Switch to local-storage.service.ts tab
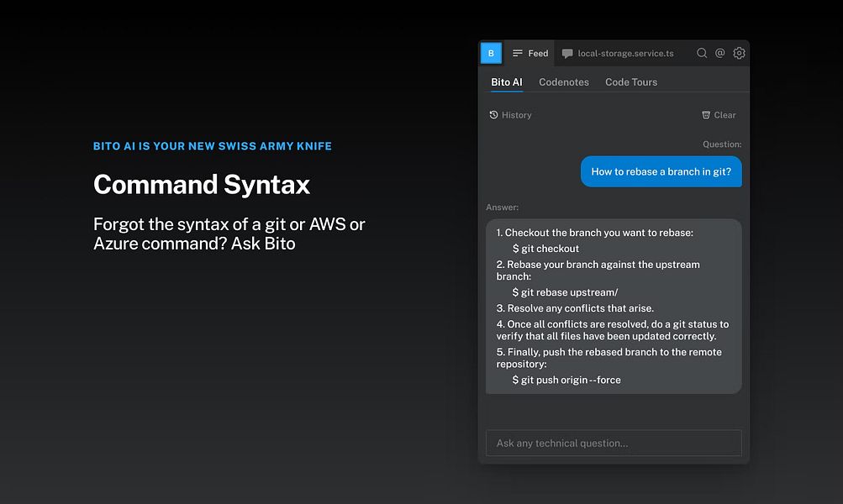843x504 pixels. pos(618,53)
